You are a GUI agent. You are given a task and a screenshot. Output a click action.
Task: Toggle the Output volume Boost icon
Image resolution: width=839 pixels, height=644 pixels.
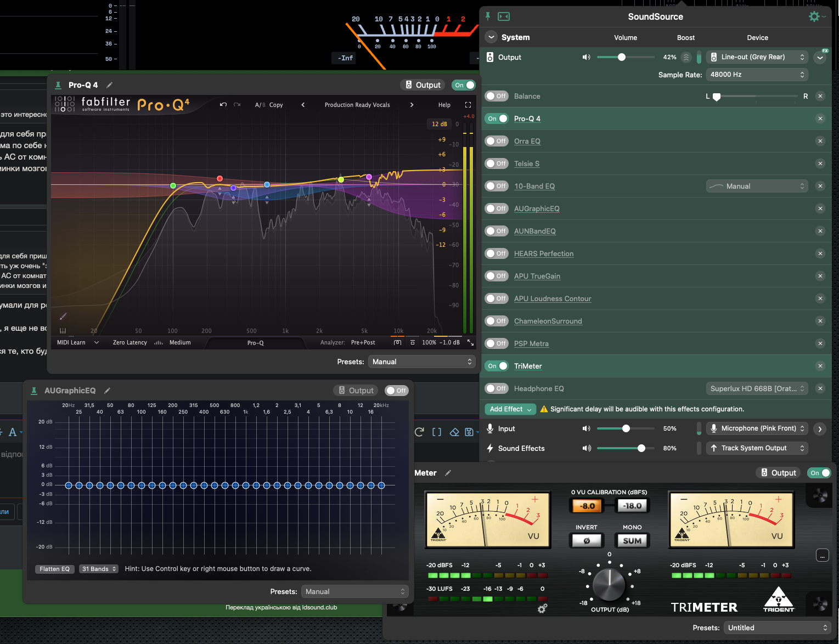pyautogui.click(x=686, y=57)
